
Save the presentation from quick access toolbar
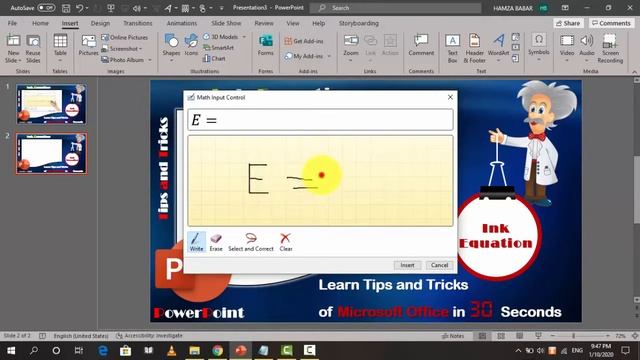(x=66, y=8)
